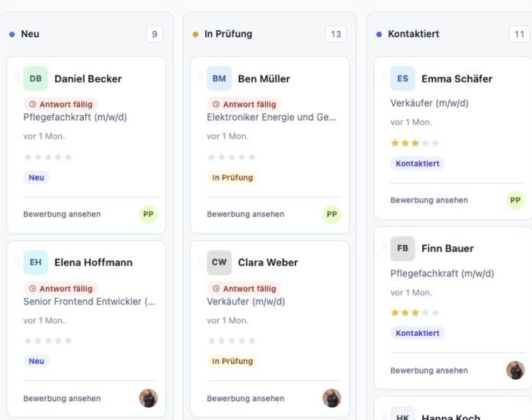
Task: Click Antwort fällig badge on Clara Weber
Action: (x=244, y=288)
